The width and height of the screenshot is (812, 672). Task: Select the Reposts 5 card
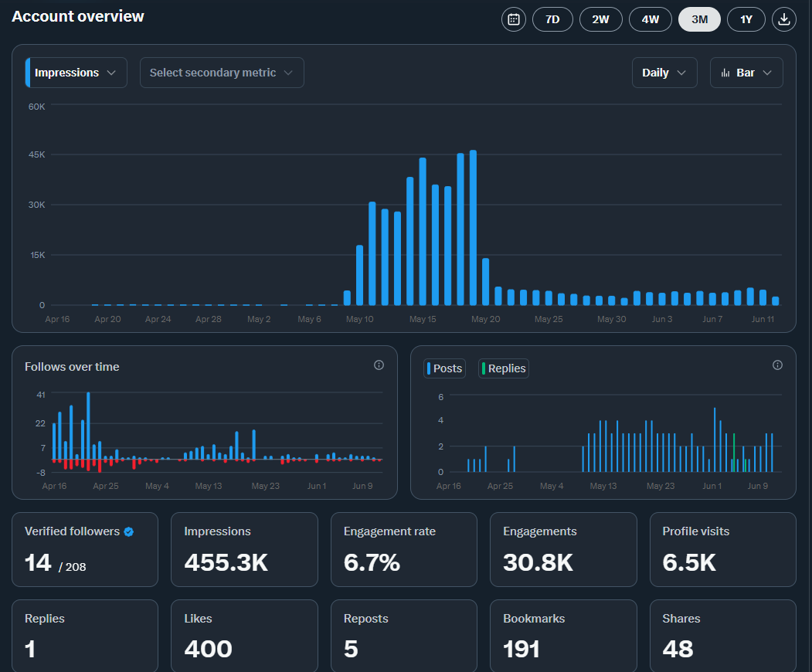point(404,636)
